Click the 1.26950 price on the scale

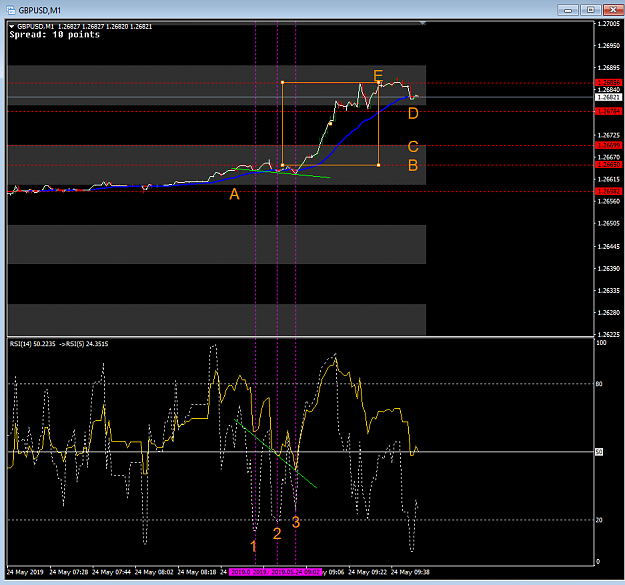[x=609, y=46]
